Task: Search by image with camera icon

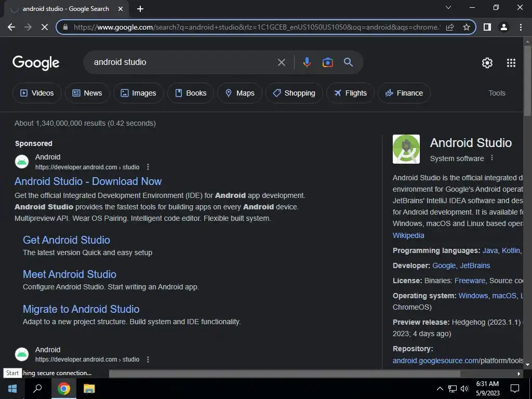Action: coord(327,62)
